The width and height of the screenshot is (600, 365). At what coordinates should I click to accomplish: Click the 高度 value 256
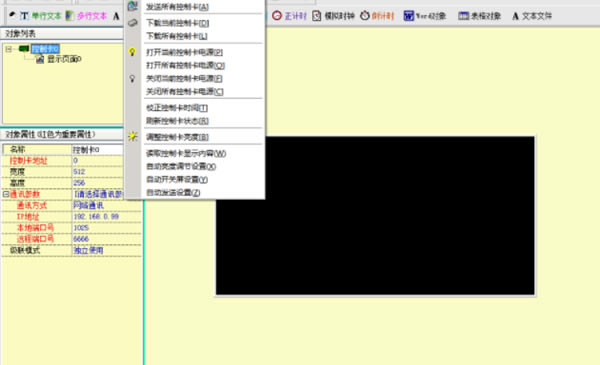[97, 183]
